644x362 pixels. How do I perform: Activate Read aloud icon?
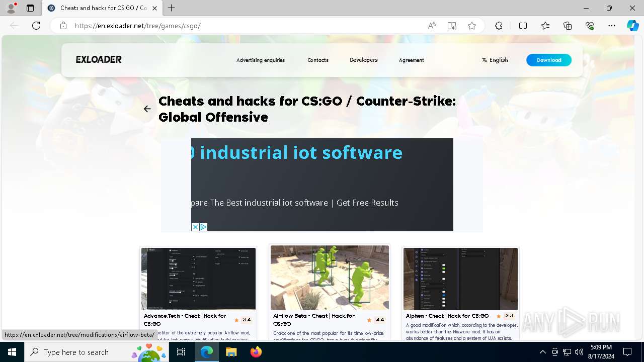pyautogui.click(x=432, y=26)
